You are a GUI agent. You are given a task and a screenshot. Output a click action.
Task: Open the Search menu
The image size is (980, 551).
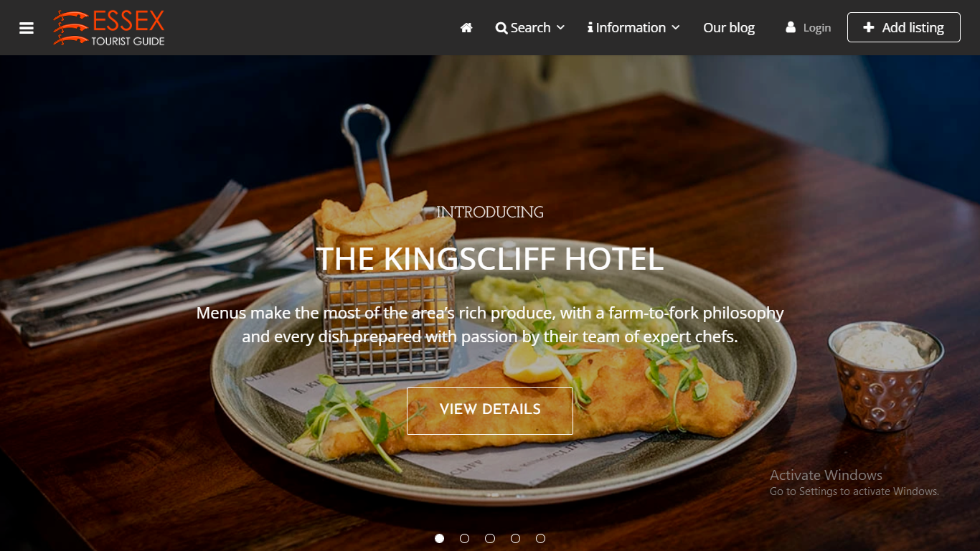(530, 27)
